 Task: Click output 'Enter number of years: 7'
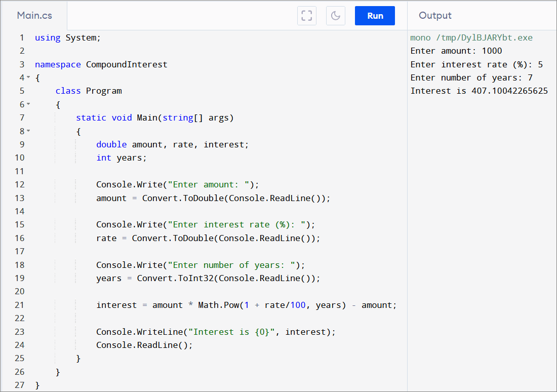pyautogui.click(x=471, y=77)
